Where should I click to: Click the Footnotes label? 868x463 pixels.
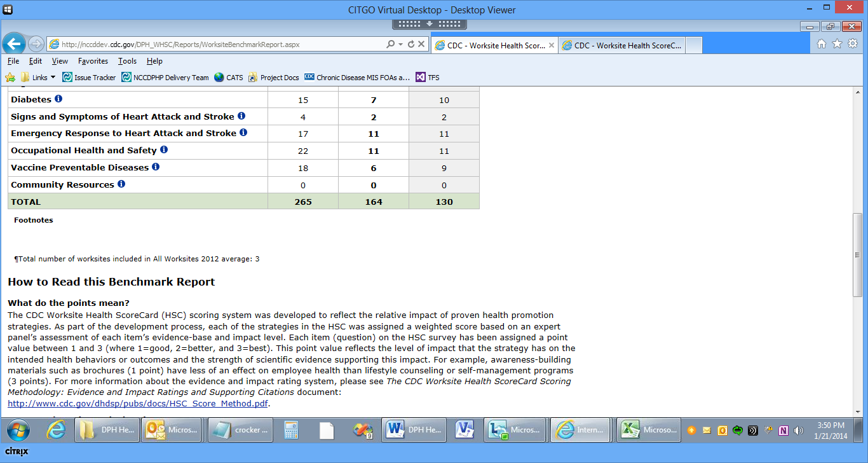34,220
